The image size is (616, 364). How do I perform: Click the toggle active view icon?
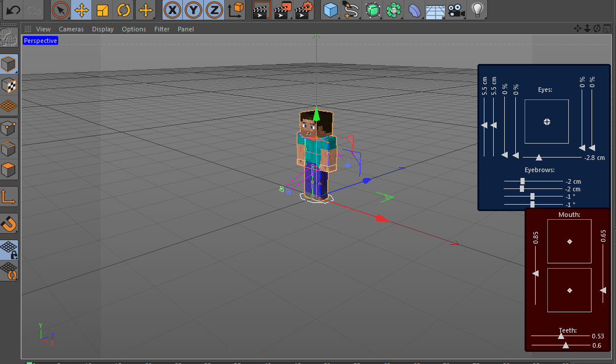(607, 28)
